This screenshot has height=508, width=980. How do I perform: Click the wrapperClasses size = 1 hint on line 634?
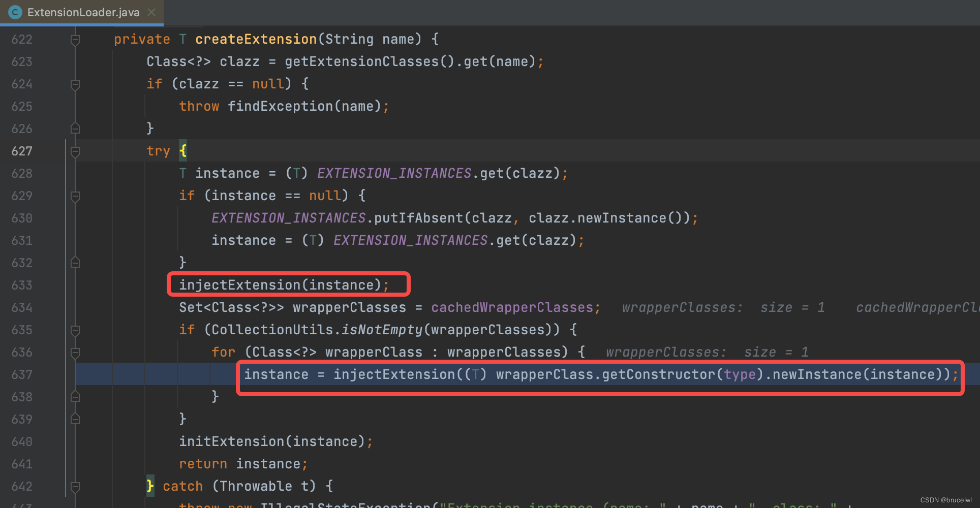(x=724, y=307)
